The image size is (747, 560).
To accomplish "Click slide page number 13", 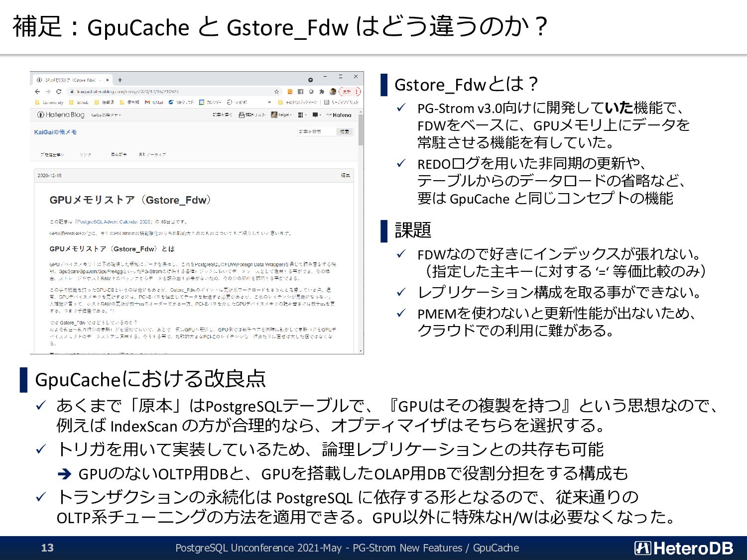I will pyautogui.click(x=47, y=548).
